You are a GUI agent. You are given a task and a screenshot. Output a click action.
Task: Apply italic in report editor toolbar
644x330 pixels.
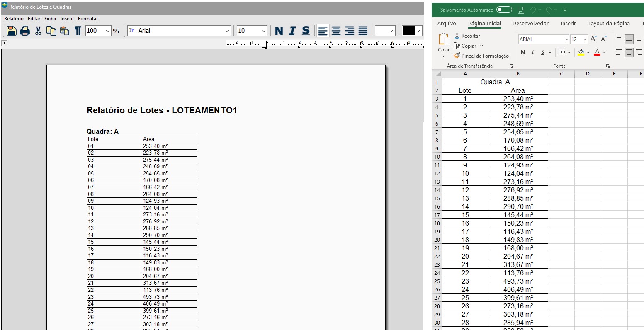(x=292, y=31)
